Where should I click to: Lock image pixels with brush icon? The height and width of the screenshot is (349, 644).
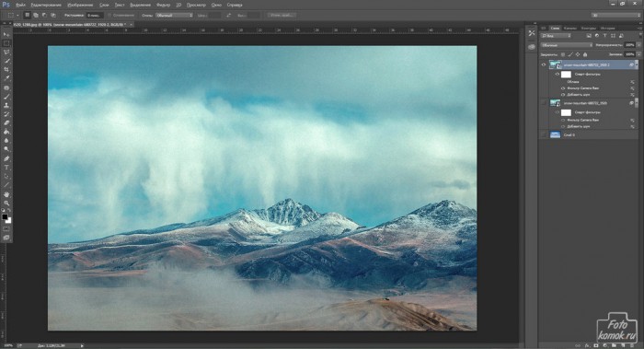click(570, 54)
